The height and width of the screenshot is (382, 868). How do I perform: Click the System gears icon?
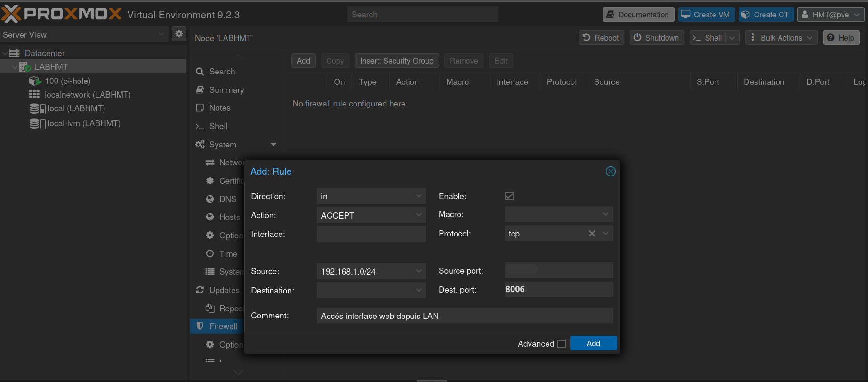[200, 145]
